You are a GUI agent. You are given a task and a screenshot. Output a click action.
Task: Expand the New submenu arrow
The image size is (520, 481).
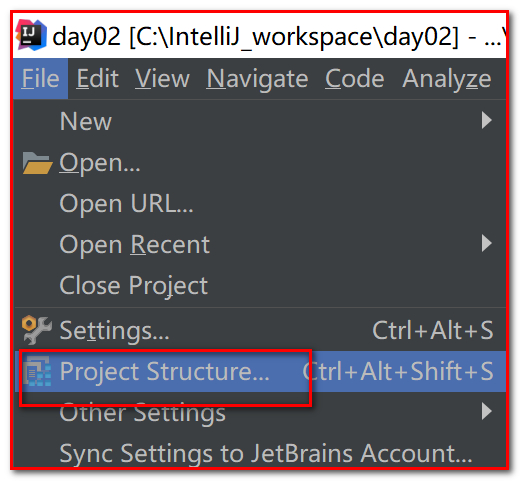point(487,120)
